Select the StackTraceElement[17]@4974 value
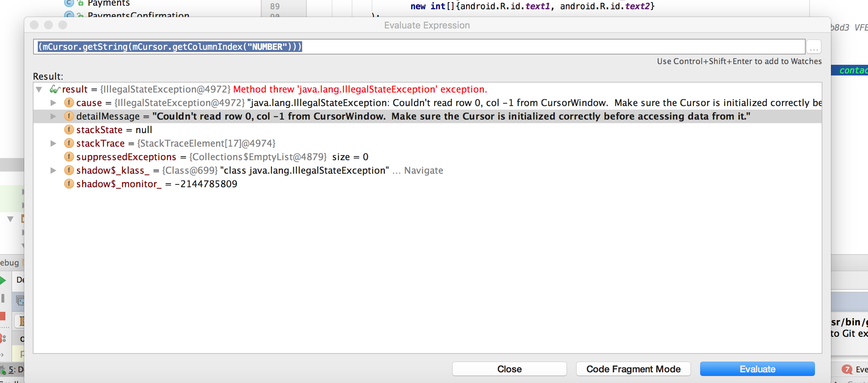The image size is (868, 383). tap(207, 143)
